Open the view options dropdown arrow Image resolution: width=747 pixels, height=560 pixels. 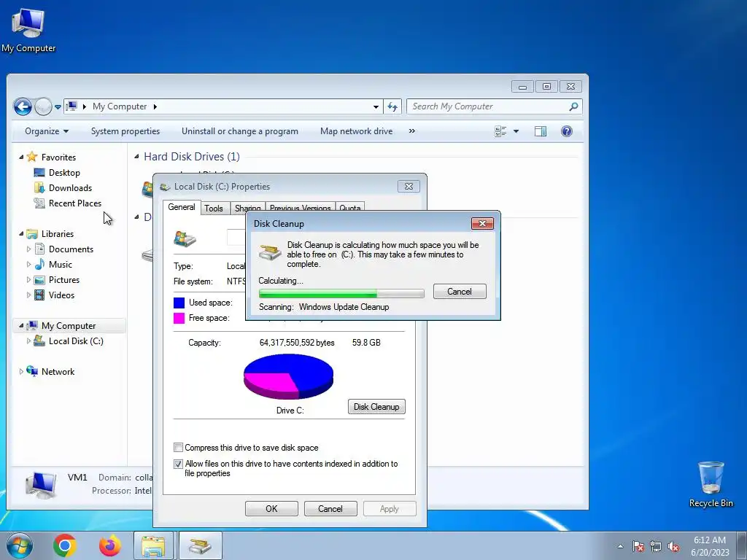516,131
